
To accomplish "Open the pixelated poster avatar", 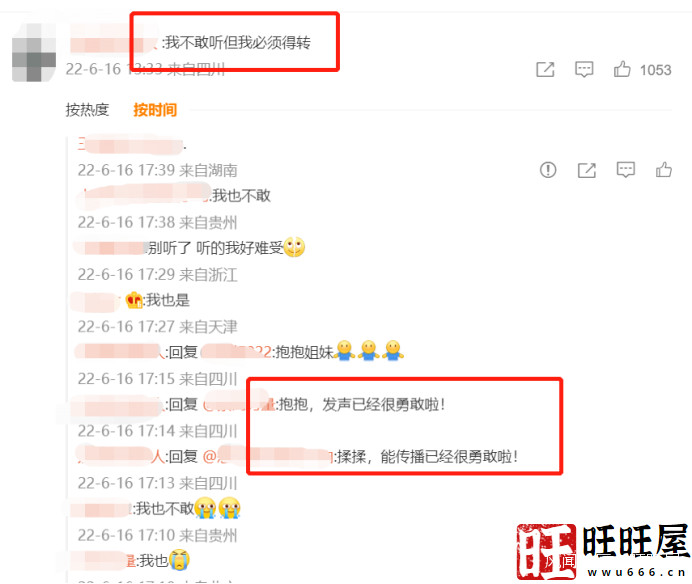I will (34, 53).
